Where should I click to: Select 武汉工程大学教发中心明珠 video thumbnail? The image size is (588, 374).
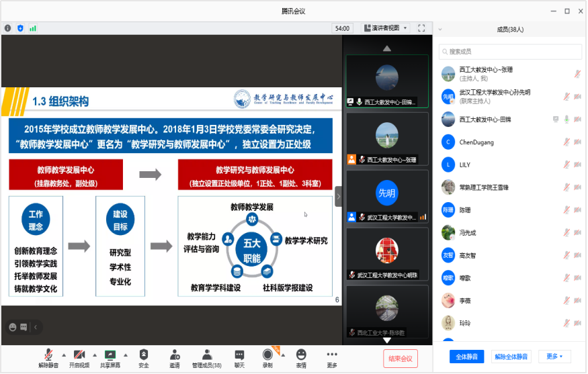pyautogui.click(x=387, y=254)
